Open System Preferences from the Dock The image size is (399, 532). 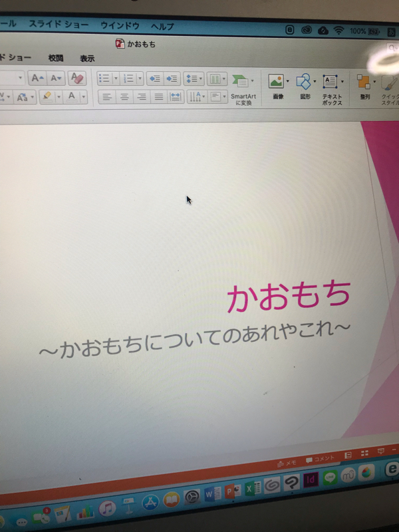(x=192, y=497)
